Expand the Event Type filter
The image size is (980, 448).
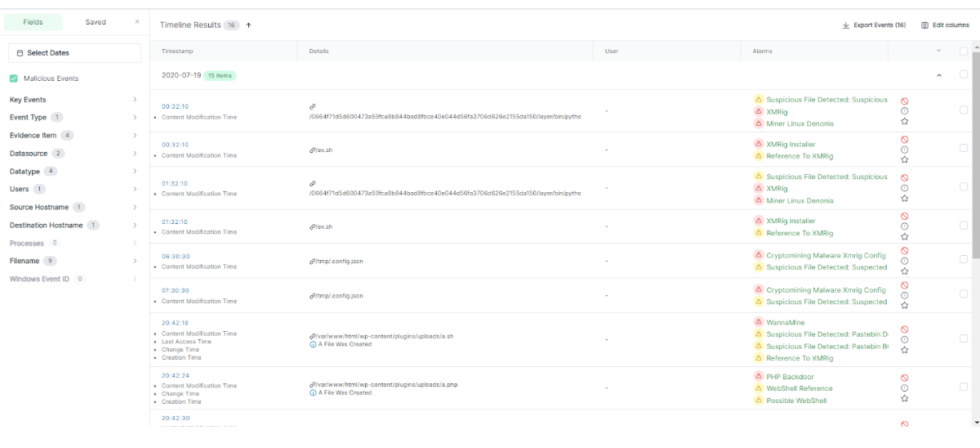[x=135, y=118]
